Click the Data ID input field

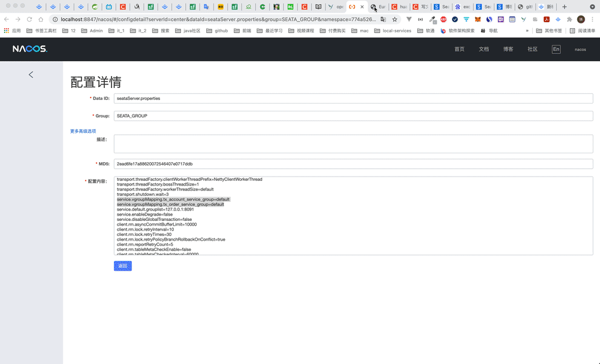coord(353,98)
